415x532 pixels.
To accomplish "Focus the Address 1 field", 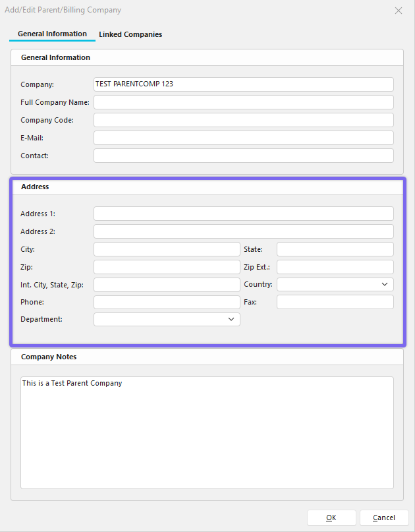I will (x=243, y=214).
